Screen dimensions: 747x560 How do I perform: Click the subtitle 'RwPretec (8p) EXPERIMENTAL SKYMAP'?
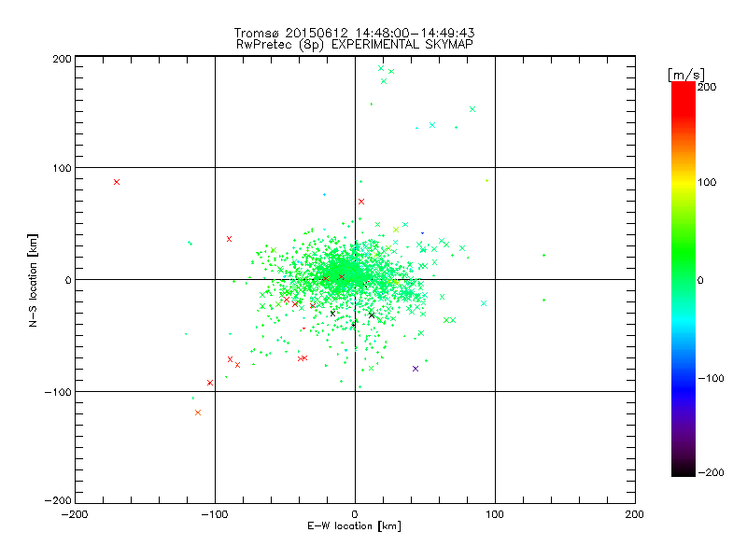[x=355, y=44]
